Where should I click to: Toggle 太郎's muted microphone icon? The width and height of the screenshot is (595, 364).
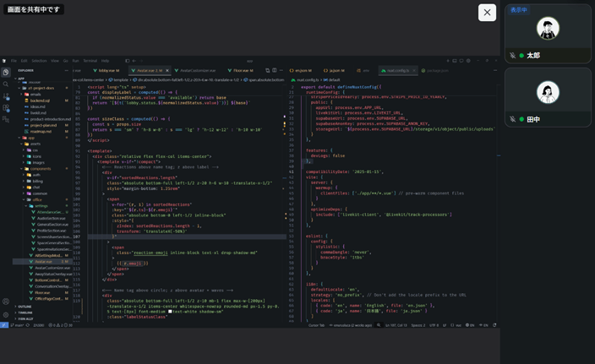(x=512, y=56)
